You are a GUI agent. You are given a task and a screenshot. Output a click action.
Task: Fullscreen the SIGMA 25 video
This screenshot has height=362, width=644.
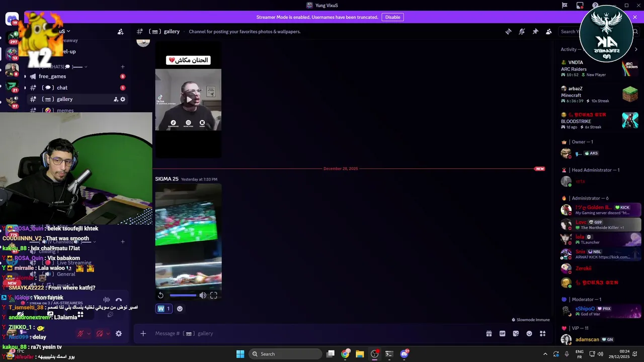coord(214,295)
